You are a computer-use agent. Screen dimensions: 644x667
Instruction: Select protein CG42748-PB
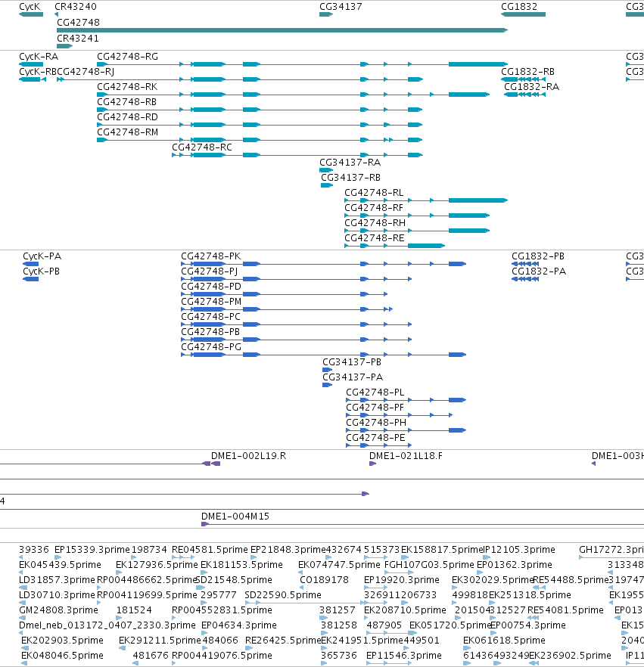[x=210, y=332]
